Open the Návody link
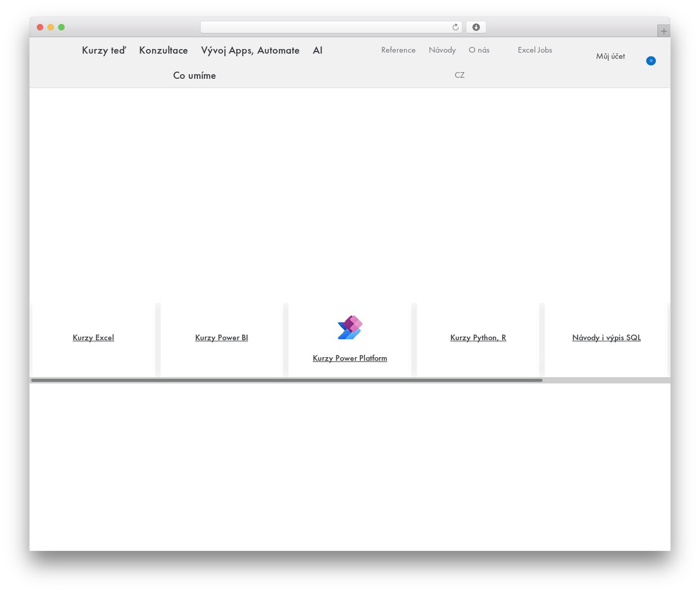This screenshot has height=593, width=700. 442,50
